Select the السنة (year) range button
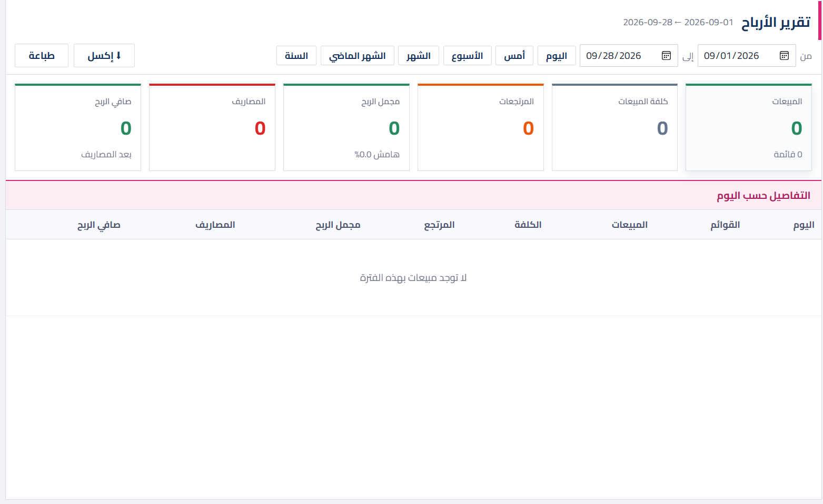Image resolution: width=823 pixels, height=504 pixels. 296,56
